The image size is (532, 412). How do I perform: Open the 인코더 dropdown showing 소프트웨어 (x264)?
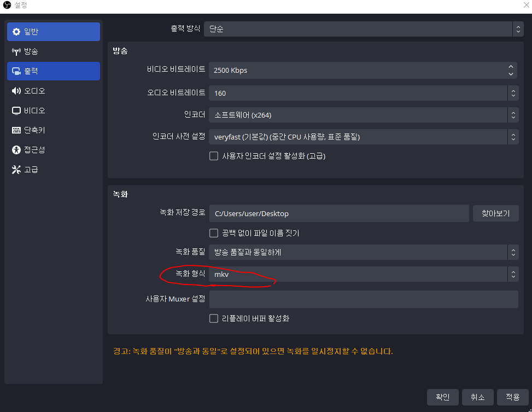pos(364,115)
